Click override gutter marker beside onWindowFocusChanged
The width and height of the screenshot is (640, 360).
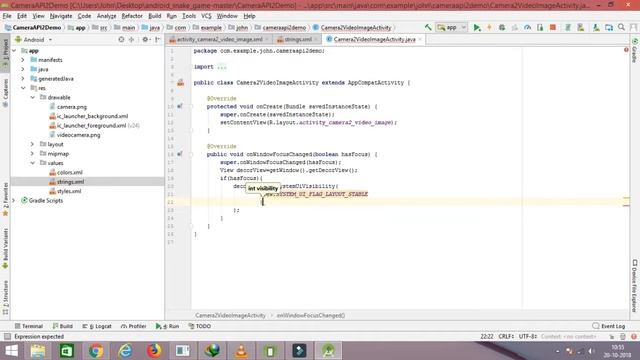[x=180, y=154]
